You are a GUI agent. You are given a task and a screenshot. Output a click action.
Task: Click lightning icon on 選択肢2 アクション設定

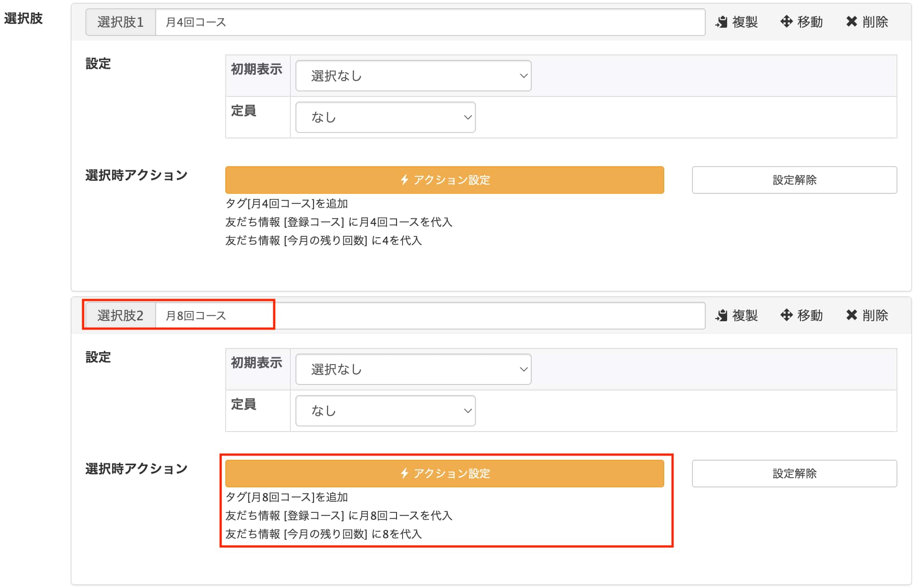coord(404,473)
